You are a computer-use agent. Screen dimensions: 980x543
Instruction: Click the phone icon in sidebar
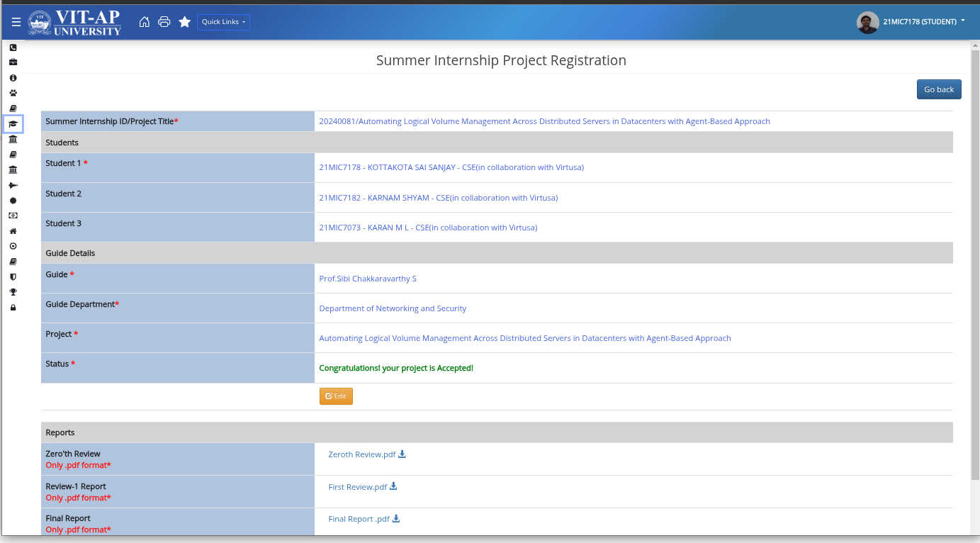(13, 47)
